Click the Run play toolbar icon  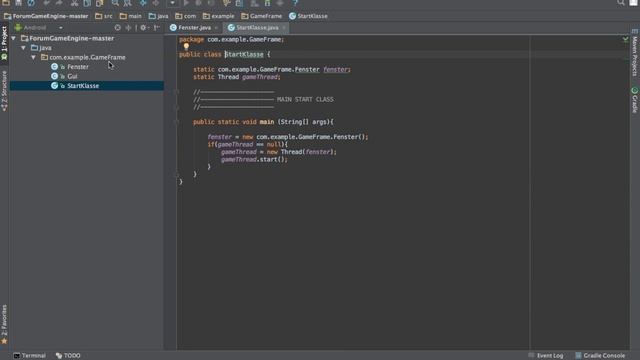(186, 3)
